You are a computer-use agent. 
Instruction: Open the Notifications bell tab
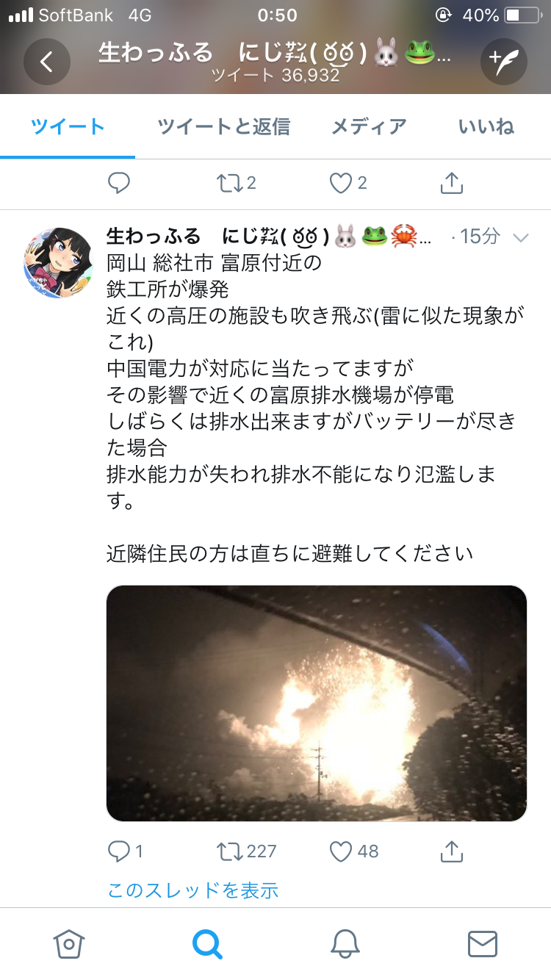345,943
